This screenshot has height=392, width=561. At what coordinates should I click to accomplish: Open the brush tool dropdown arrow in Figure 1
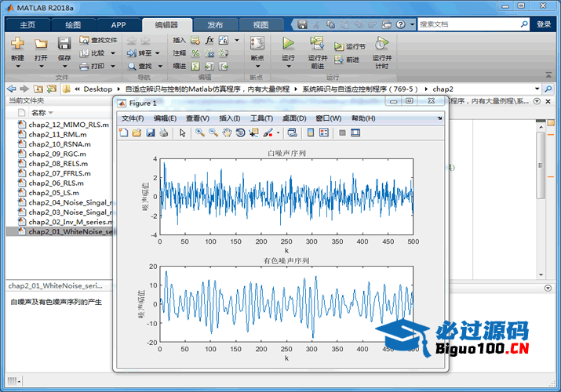point(278,133)
